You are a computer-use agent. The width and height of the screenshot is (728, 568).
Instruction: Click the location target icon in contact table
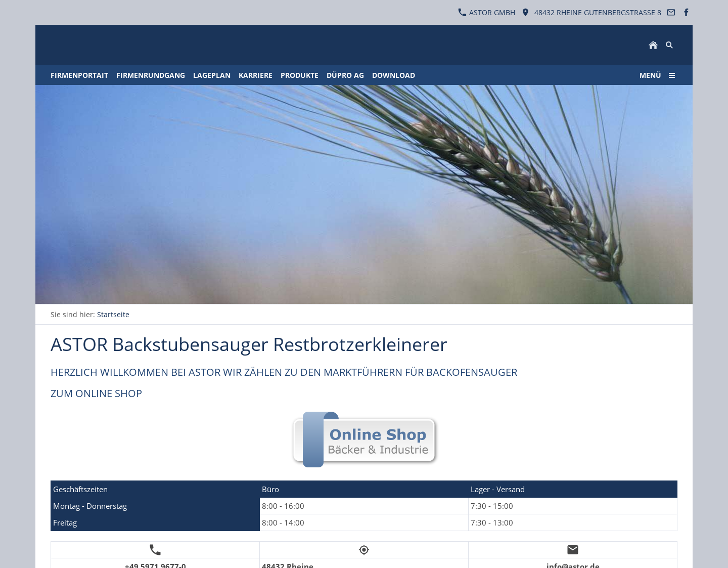coord(364,550)
